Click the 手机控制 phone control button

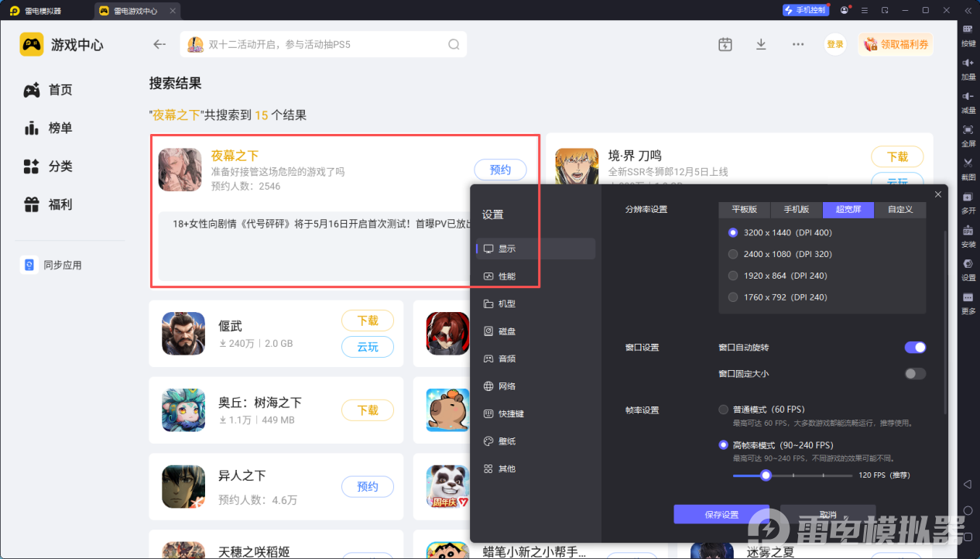tap(806, 10)
